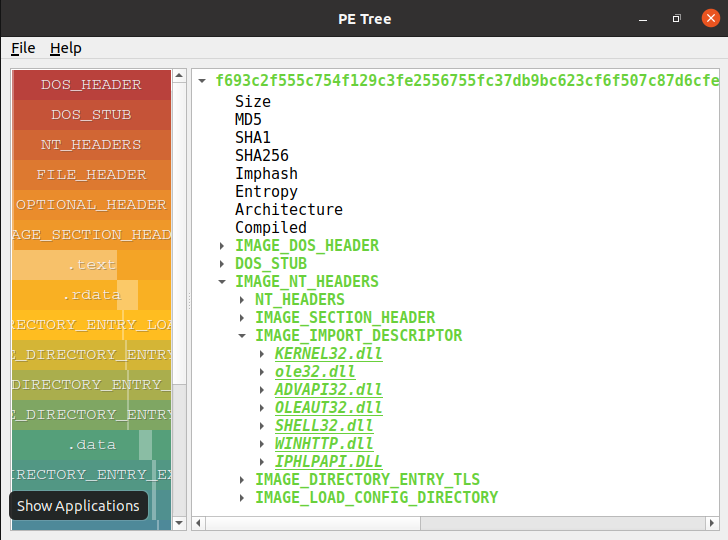Expand SHELL32.dll imports arrow

262,426
